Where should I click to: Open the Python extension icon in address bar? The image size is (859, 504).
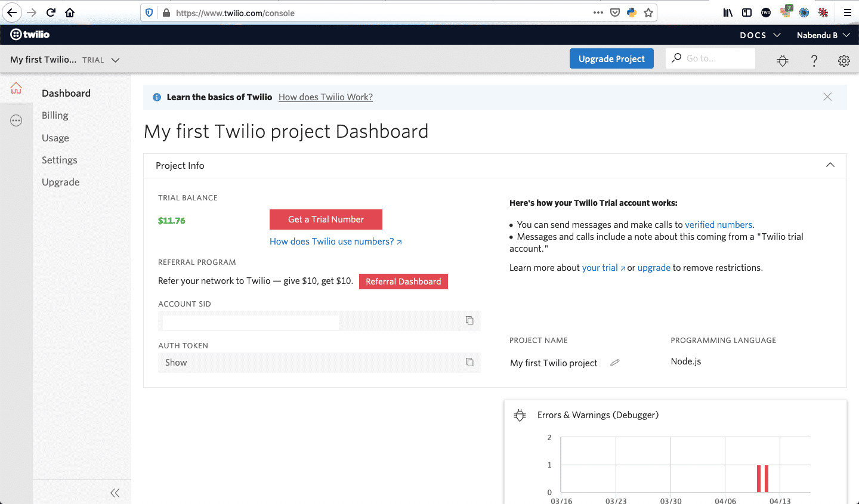(632, 13)
